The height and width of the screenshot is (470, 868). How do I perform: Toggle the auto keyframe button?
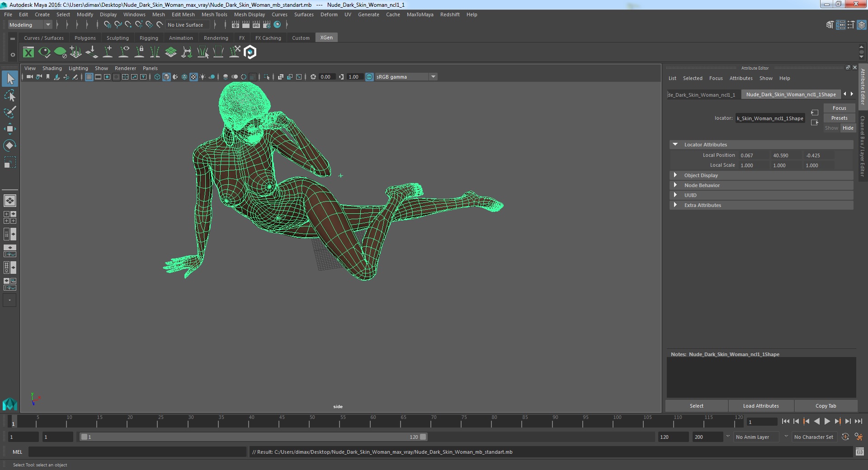coord(845,437)
